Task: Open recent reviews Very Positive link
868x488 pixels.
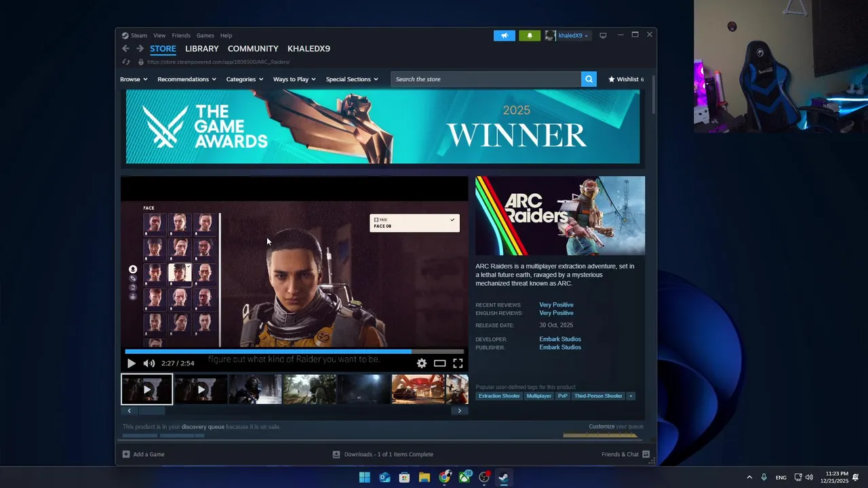Action: point(556,305)
